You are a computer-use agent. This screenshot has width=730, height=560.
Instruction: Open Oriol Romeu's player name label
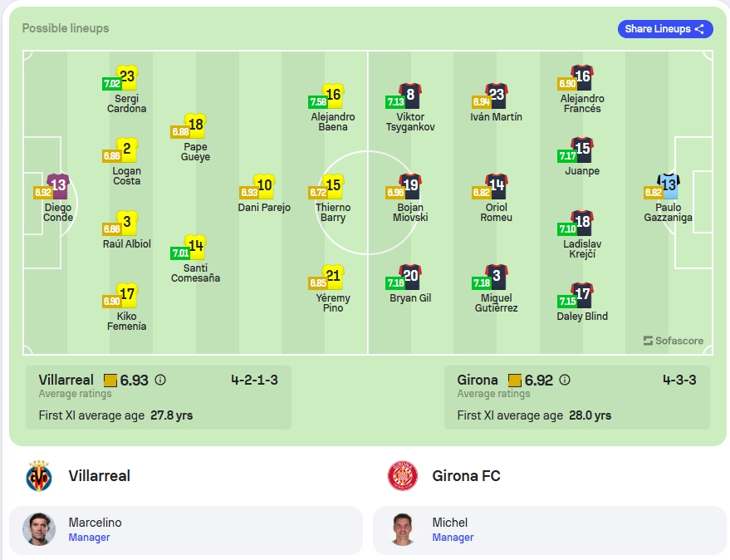(497, 213)
